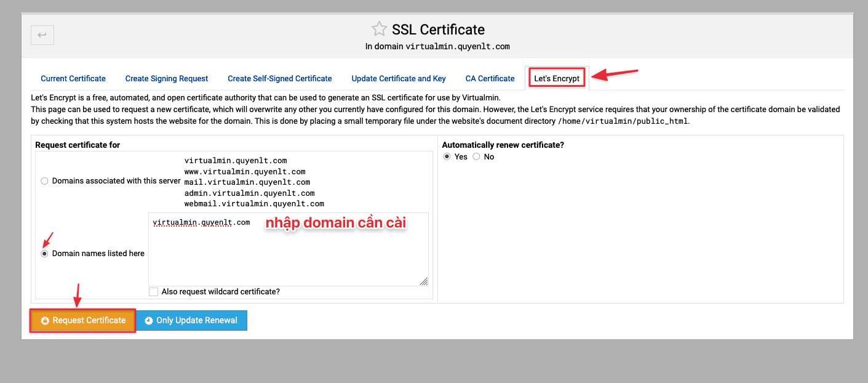Set automatic renewal to No
Viewport: 868px width, 383px height.
pyautogui.click(x=476, y=157)
